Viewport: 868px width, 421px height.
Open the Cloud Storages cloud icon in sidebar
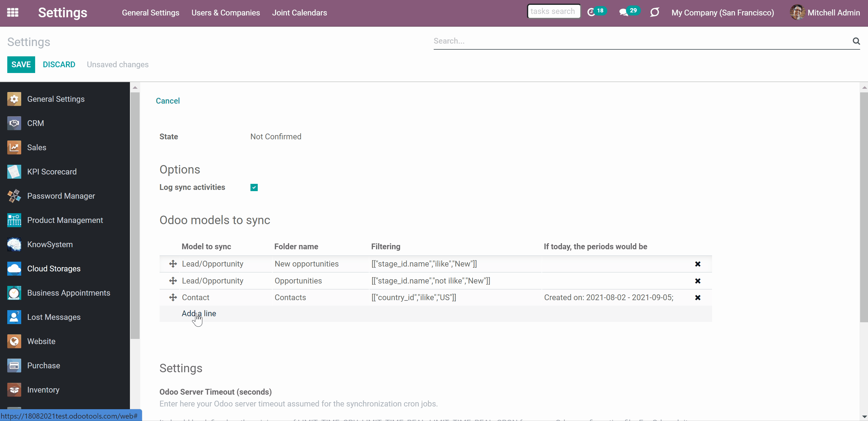[x=14, y=269]
